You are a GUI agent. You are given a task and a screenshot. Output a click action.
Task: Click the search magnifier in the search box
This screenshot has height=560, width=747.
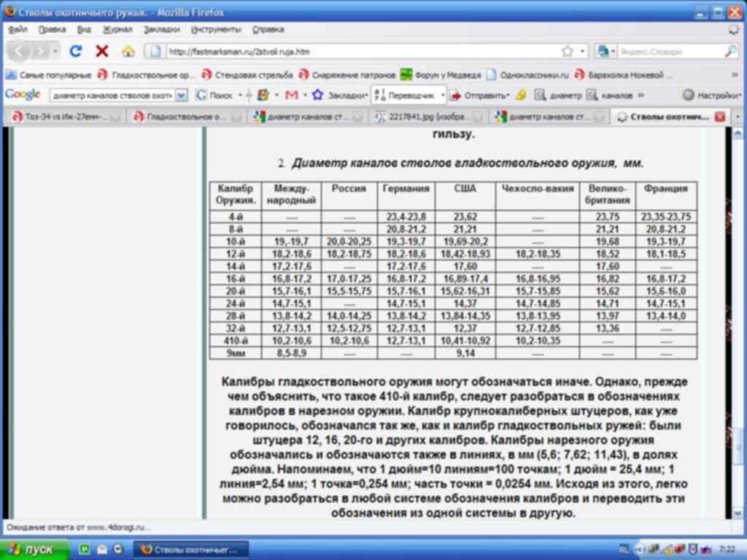coord(730,51)
